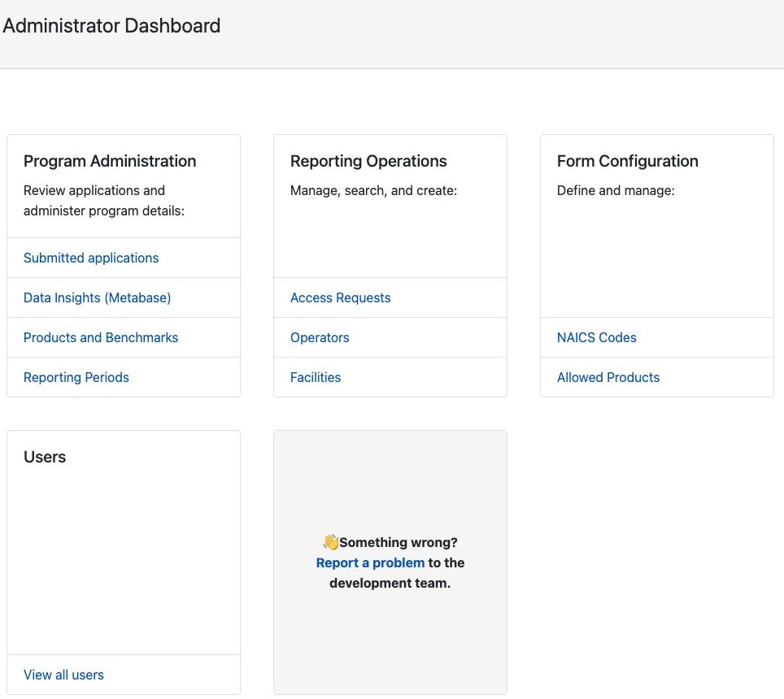The height and width of the screenshot is (699, 784).
Task: Click the Reporting Operations card heading
Action: 368,161
